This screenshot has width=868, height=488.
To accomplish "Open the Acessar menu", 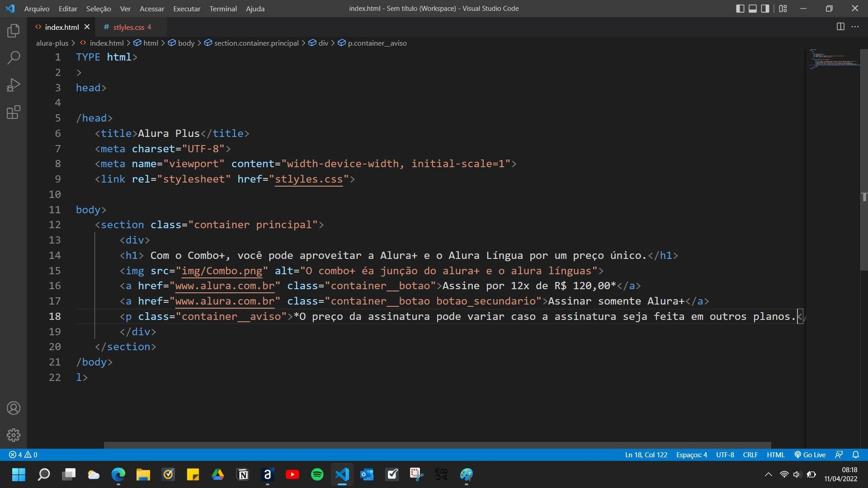I will (x=152, y=9).
